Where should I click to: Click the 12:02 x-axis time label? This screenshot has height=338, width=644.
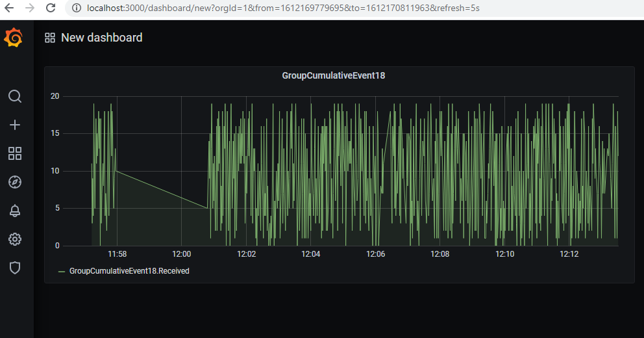click(247, 254)
